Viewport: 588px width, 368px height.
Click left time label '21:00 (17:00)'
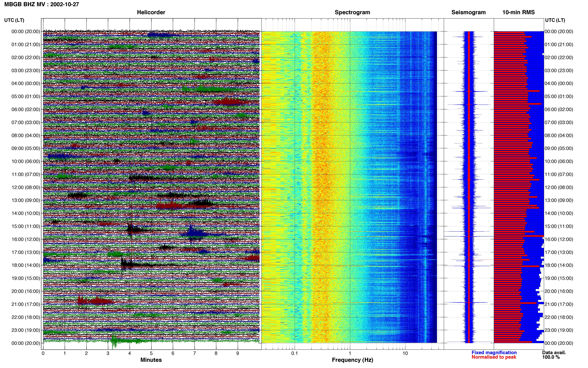26,304
